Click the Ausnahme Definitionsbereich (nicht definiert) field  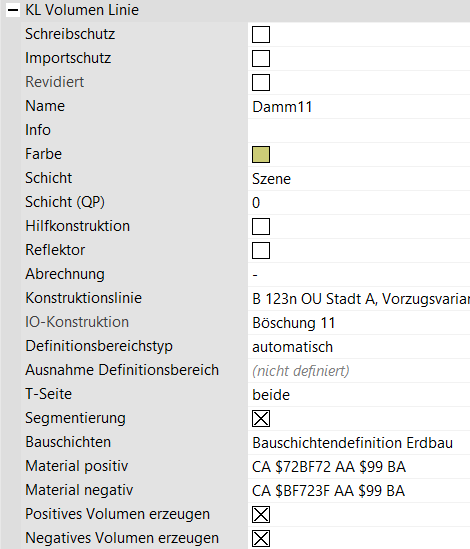359,371
